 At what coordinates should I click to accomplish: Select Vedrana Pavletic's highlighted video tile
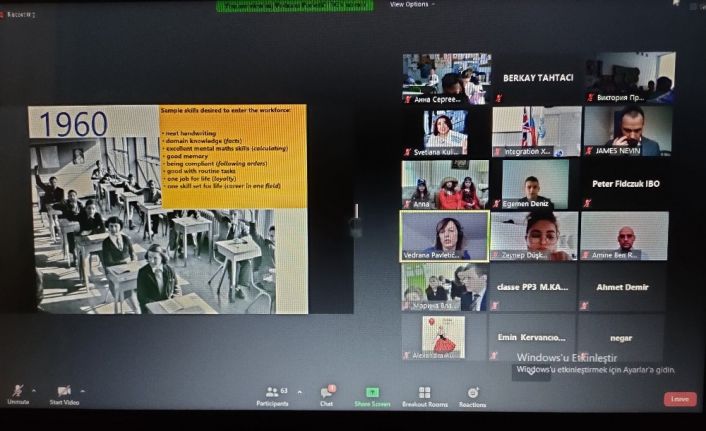pos(444,235)
